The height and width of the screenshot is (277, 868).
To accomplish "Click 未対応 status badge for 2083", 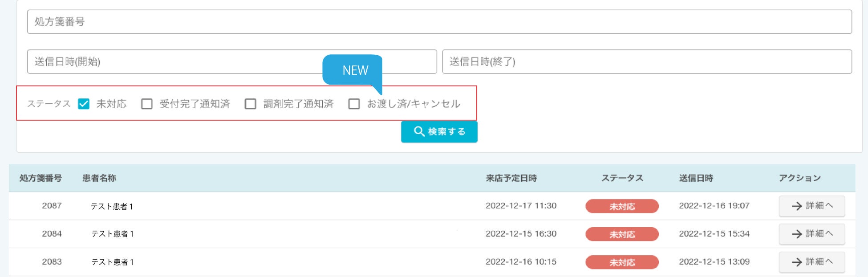I will (622, 262).
